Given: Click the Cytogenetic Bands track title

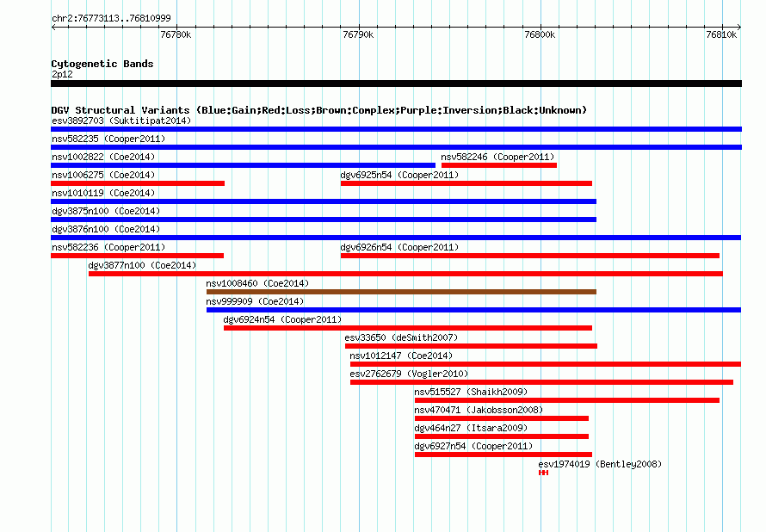Looking at the screenshot, I should click(102, 64).
